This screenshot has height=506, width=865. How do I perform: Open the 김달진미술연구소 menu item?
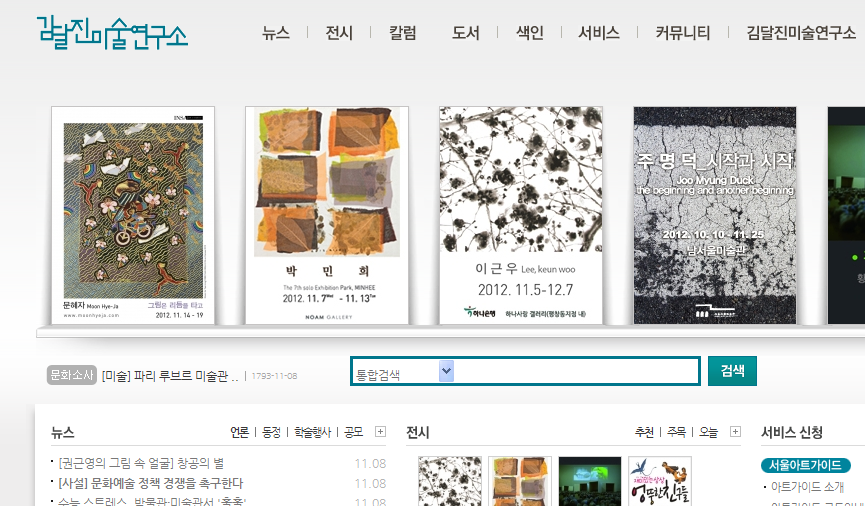[801, 33]
